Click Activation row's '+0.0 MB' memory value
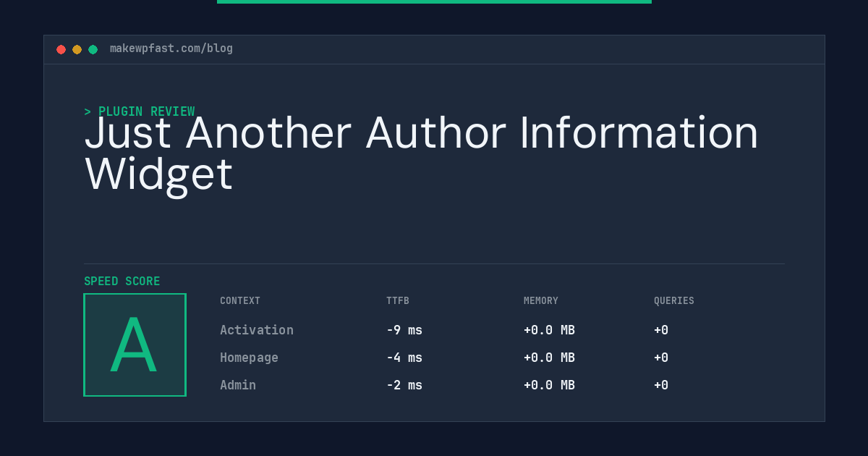 coord(549,330)
